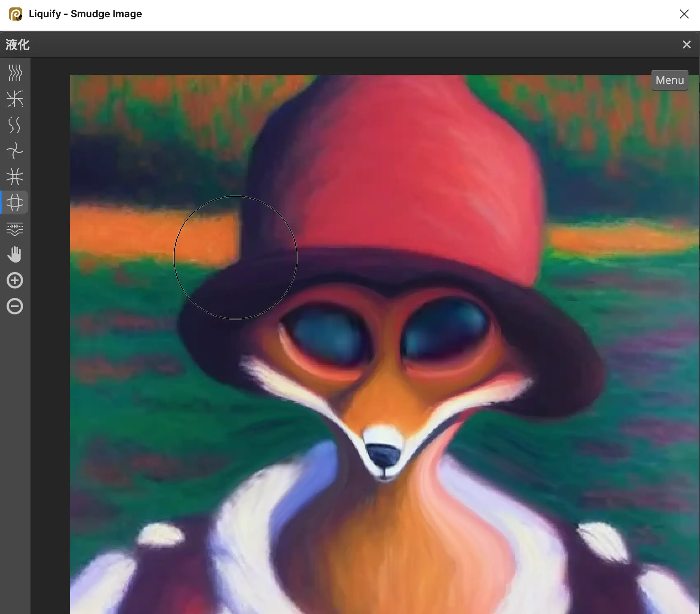Click the app logo in title bar
Image resolution: width=700 pixels, height=614 pixels.
(16, 14)
